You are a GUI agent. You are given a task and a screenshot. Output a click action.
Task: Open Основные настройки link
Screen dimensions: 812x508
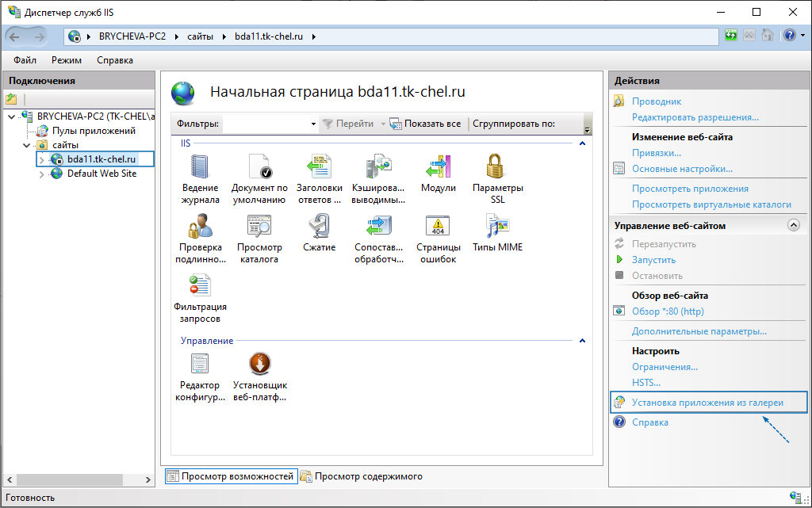tap(682, 169)
